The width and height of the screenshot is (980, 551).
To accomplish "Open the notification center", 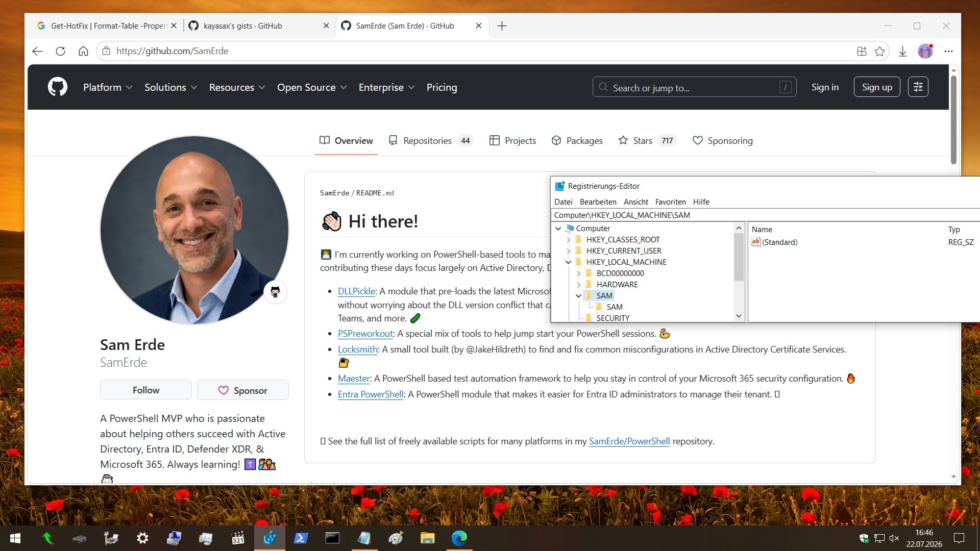I will pos(959,538).
